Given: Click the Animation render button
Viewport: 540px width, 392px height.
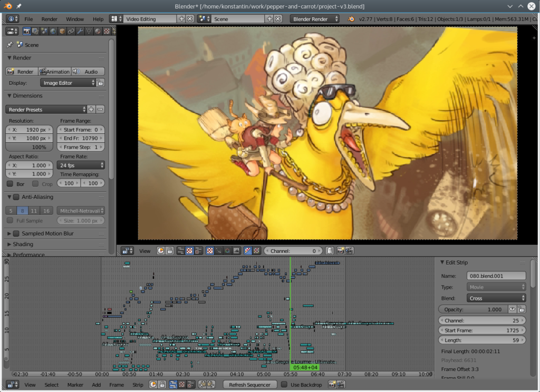Looking at the screenshot, I should click(54, 72).
